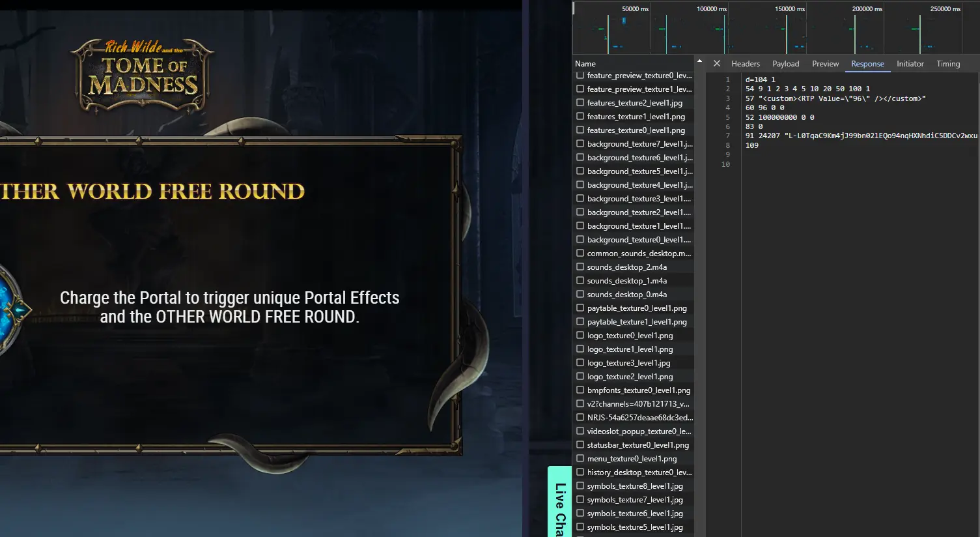980x537 pixels.
Task: Select request background_texture4_level1
Action: 639,185
